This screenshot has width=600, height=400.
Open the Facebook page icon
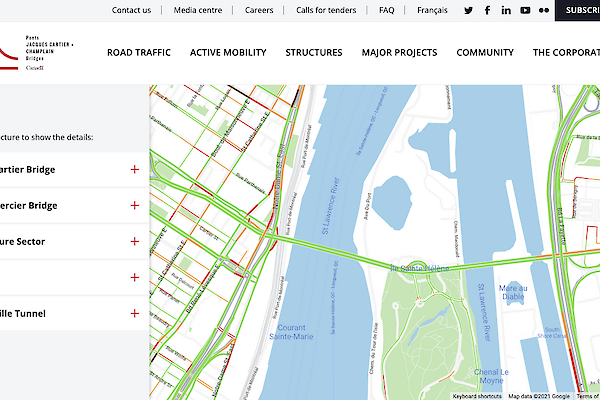click(x=487, y=10)
